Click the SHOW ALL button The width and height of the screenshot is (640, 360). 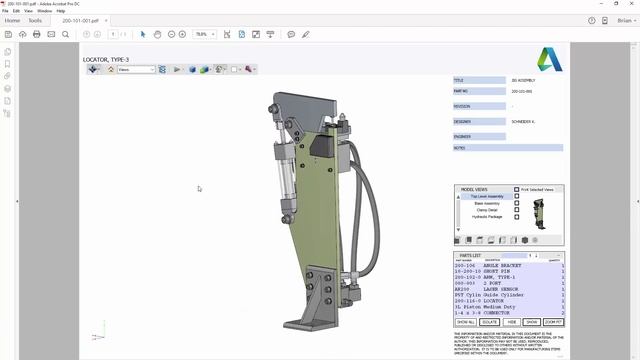pos(466,322)
